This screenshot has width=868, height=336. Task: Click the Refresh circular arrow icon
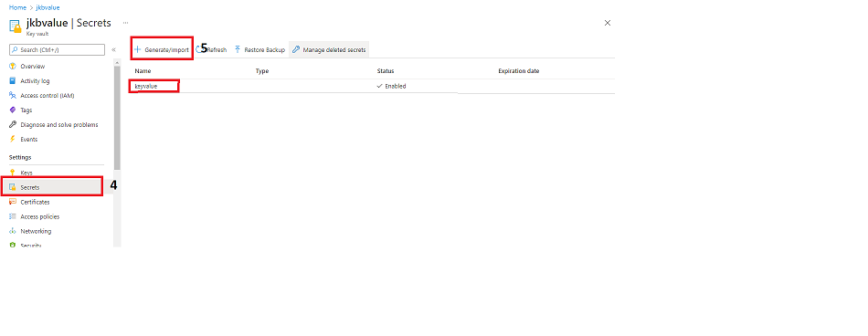(x=199, y=50)
